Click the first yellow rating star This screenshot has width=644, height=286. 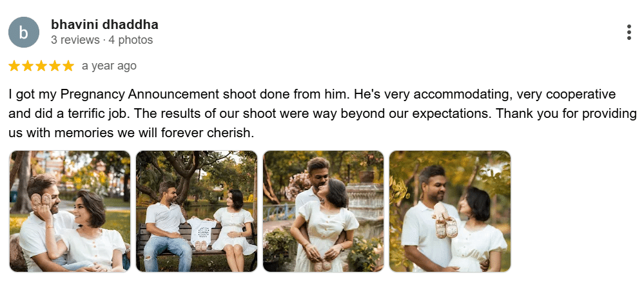[14, 66]
